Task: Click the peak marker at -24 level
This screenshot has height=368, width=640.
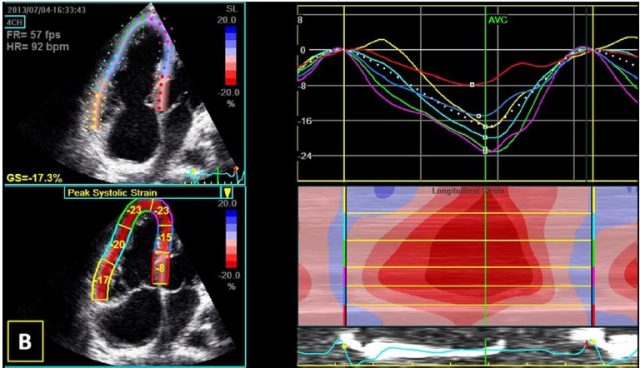Action: [485, 151]
